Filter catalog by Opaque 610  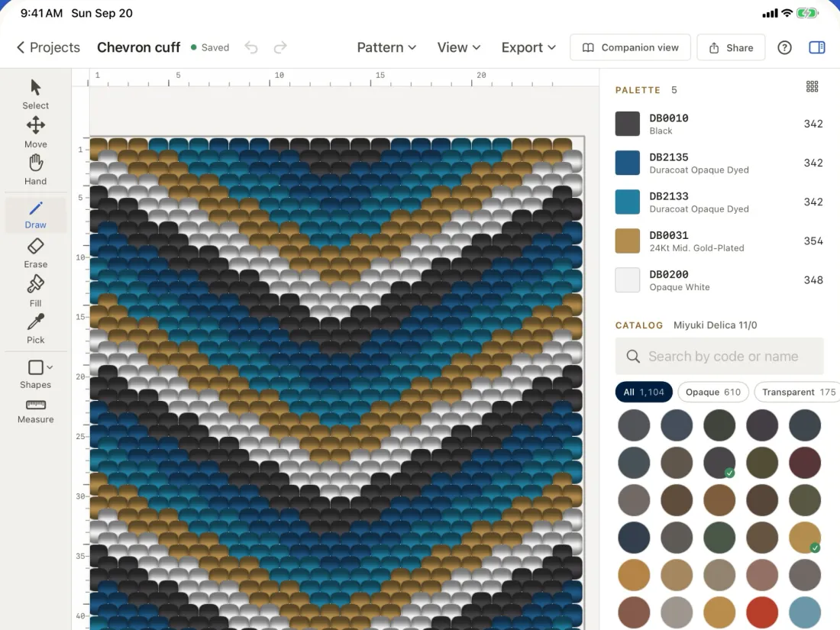pyautogui.click(x=712, y=393)
